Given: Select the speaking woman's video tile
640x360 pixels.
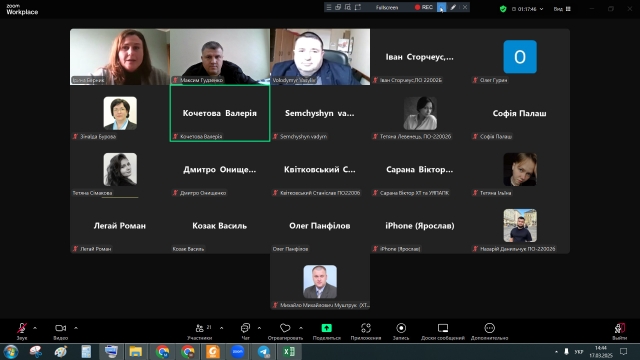Looking at the screenshot, I should (x=120, y=57).
